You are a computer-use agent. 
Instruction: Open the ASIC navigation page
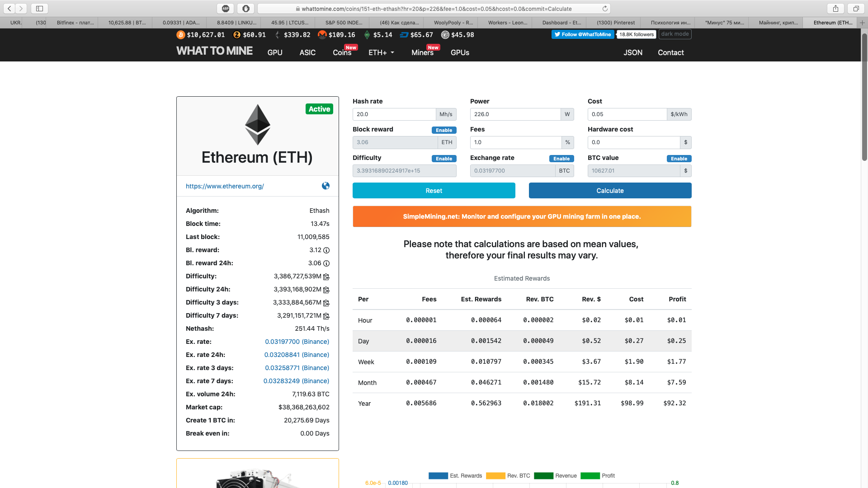pos(307,52)
